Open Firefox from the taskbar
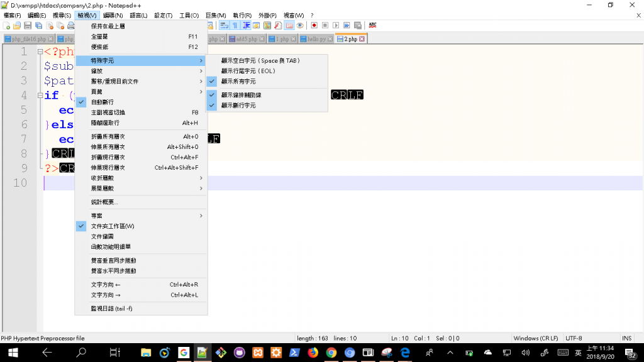644x362 pixels. pos(313,353)
